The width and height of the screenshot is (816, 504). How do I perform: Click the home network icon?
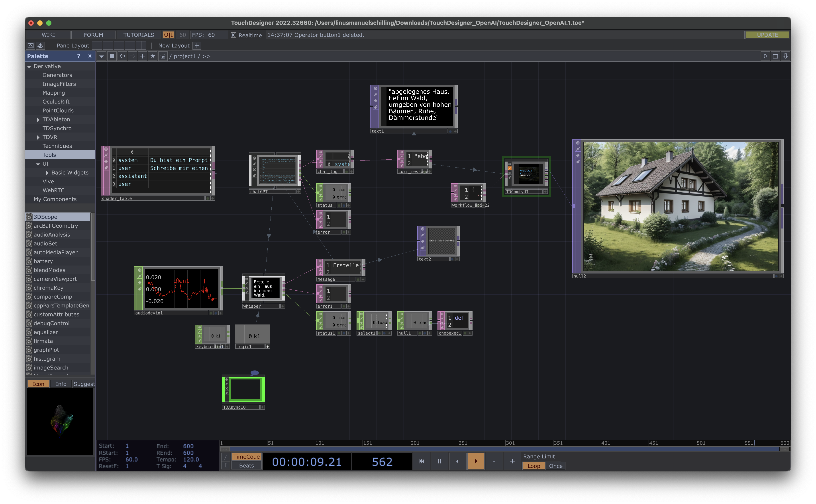tap(163, 56)
